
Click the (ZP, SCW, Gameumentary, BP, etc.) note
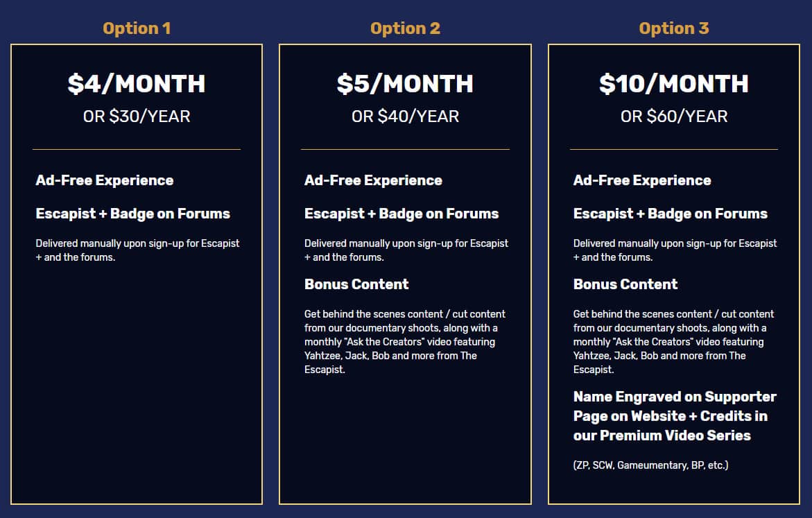point(650,465)
